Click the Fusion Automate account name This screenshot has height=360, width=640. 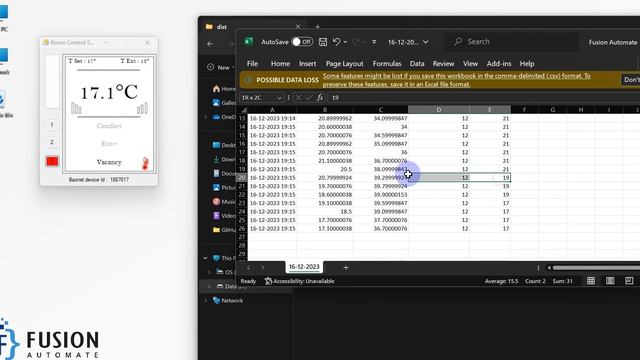click(x=613, y=42)
